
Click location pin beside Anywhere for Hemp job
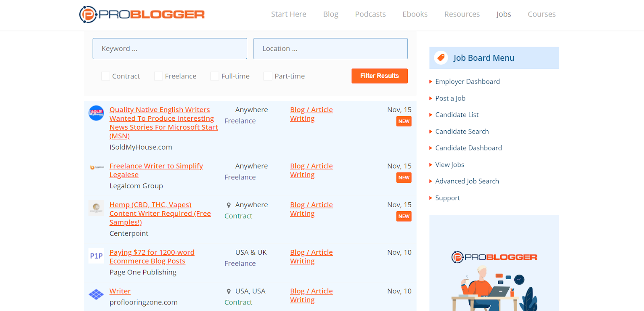tap(229, 205)
